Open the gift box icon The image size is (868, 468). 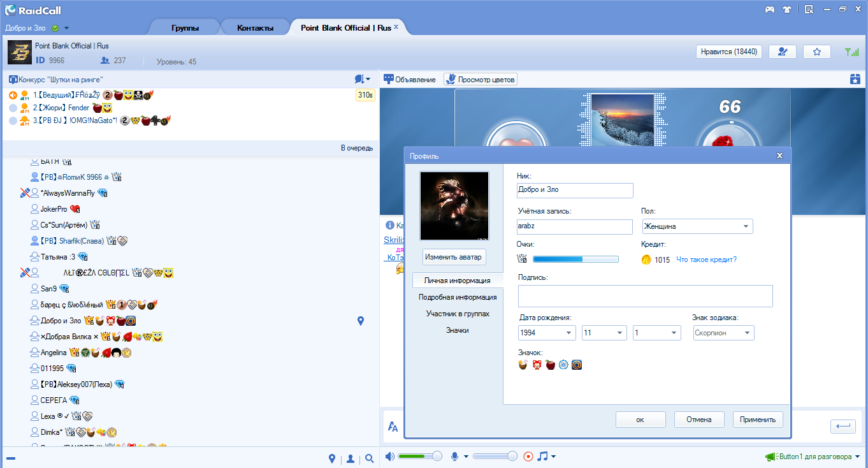click(x=855, y=79)
